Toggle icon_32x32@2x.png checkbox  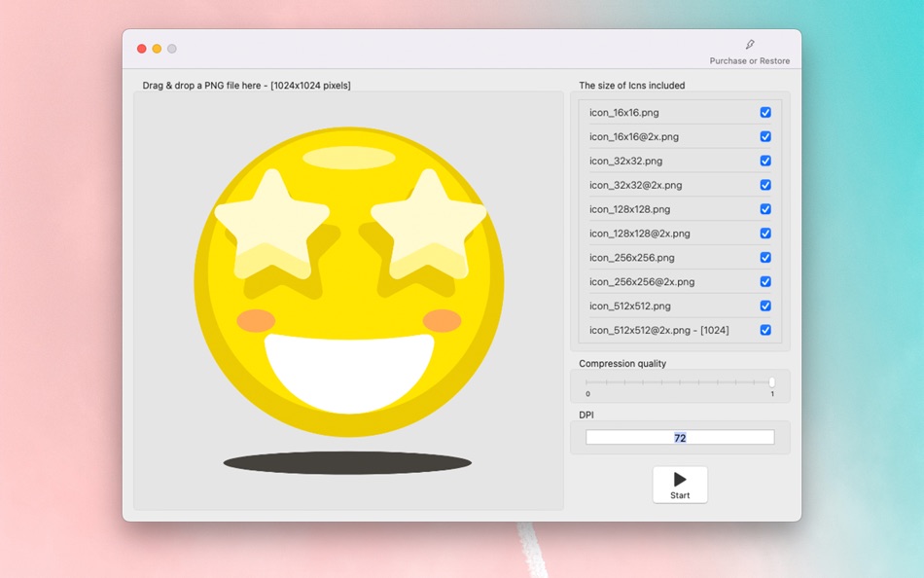point(765,185)
